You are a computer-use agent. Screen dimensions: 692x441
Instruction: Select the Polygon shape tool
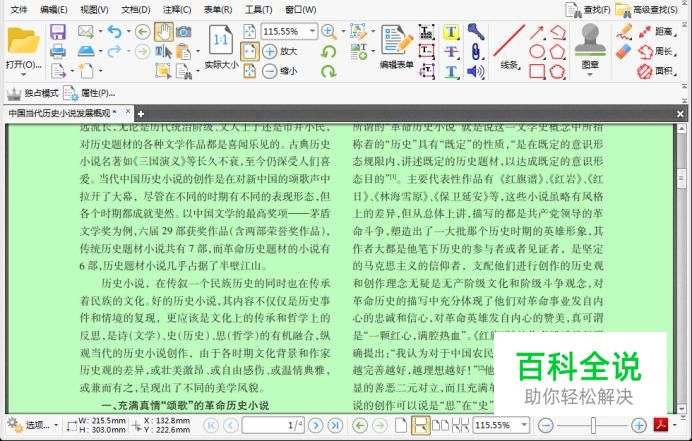[x=557, y=52]
